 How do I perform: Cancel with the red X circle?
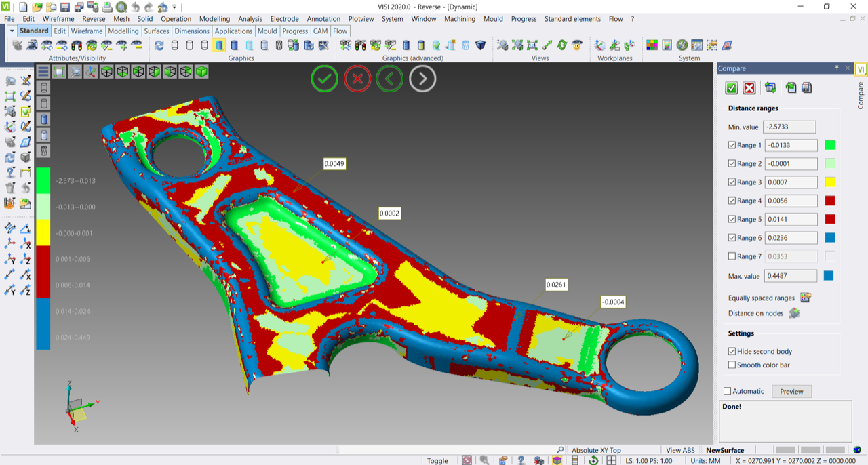tap(357, 79)
